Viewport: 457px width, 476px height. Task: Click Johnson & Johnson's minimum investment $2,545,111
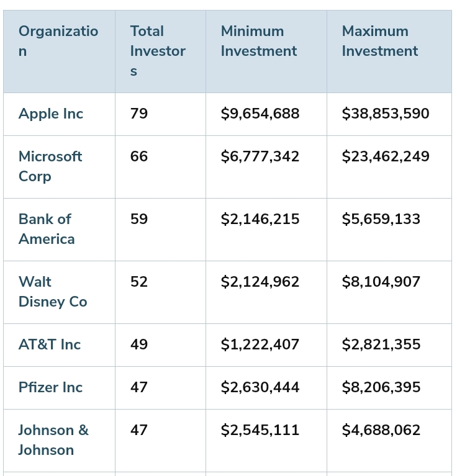tap(260, 430)
